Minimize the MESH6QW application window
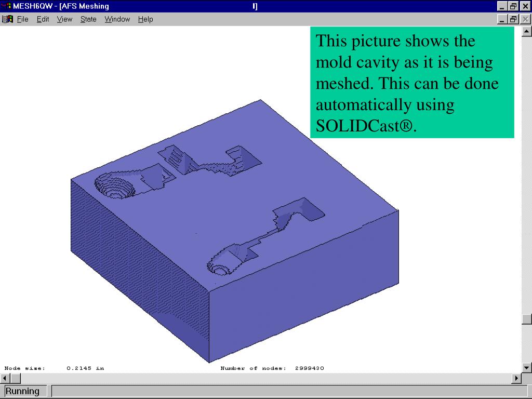Image resolution: width=532 pixels, height=399 pixels. tap(502, 6)
